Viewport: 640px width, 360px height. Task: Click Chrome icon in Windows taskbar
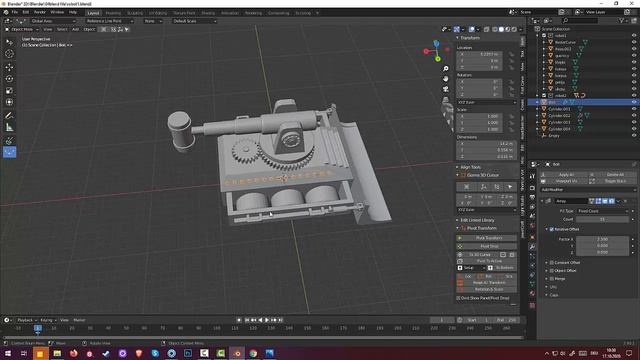tap(253, 353)
